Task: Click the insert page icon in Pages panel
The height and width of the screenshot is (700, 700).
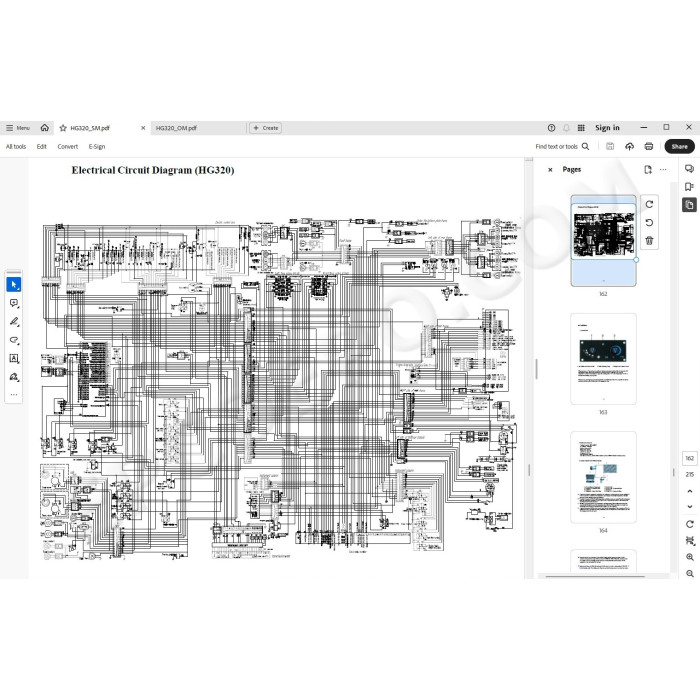Action: click(648, 170)
